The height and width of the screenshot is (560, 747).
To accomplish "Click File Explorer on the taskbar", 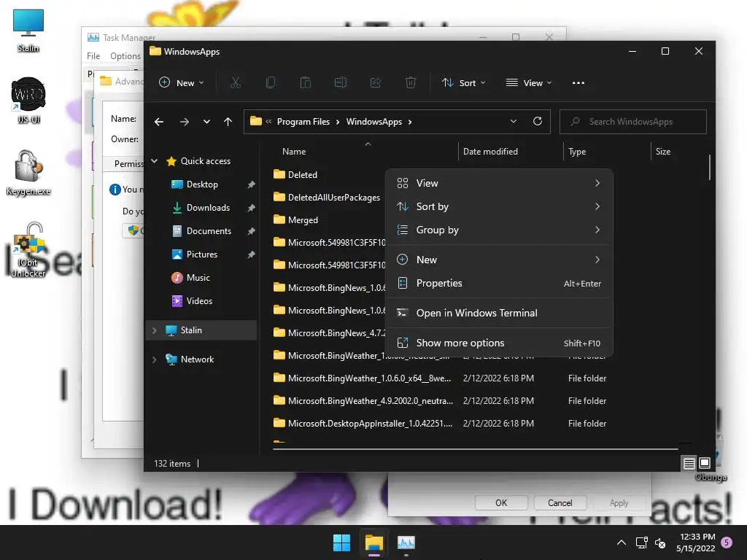I will click(374, 542).
